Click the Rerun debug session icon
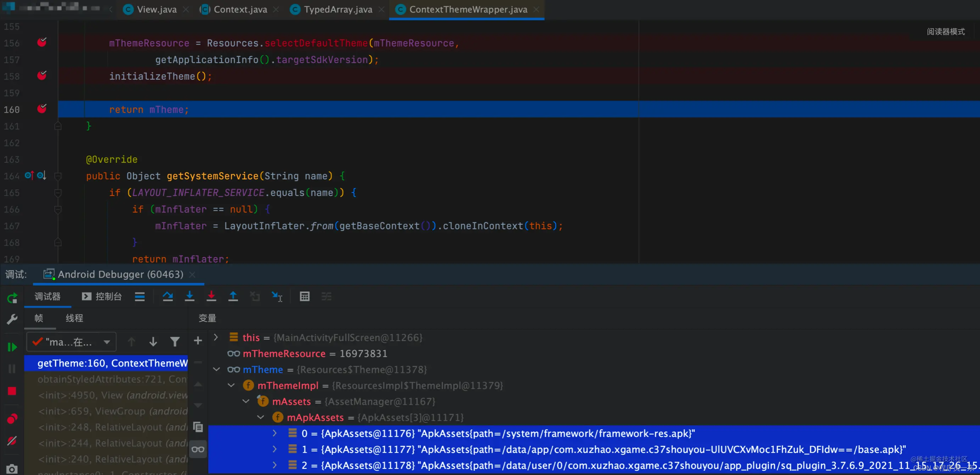 coord(12,298)
